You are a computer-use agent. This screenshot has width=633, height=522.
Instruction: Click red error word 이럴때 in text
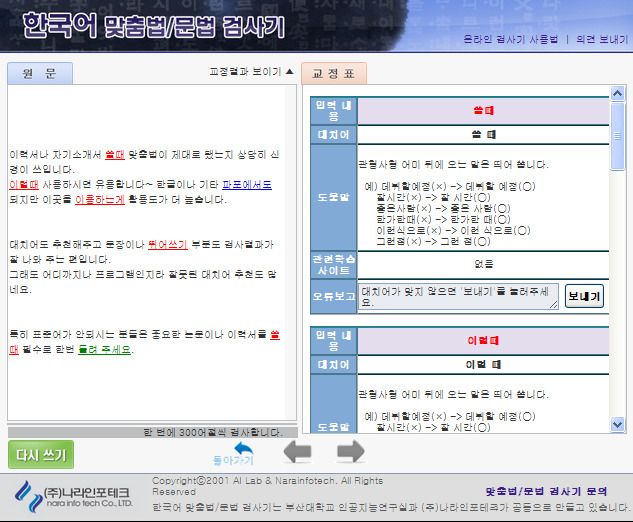click(24, 184)
